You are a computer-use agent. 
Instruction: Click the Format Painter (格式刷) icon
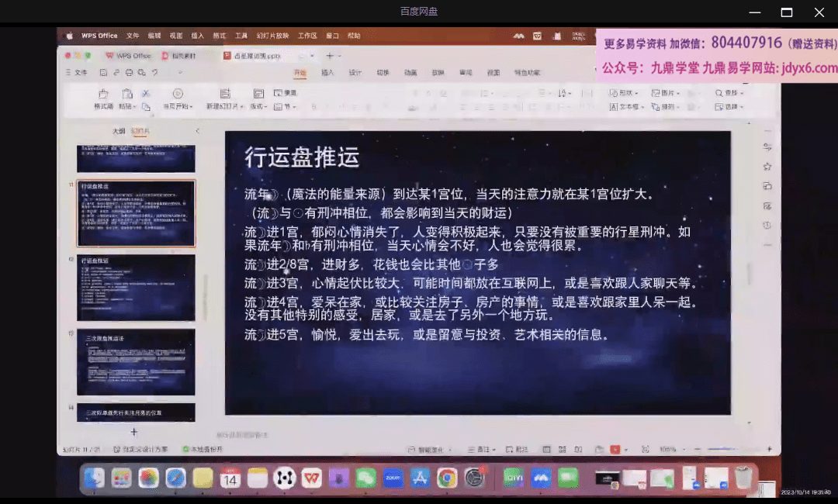[x=103, y=94]
